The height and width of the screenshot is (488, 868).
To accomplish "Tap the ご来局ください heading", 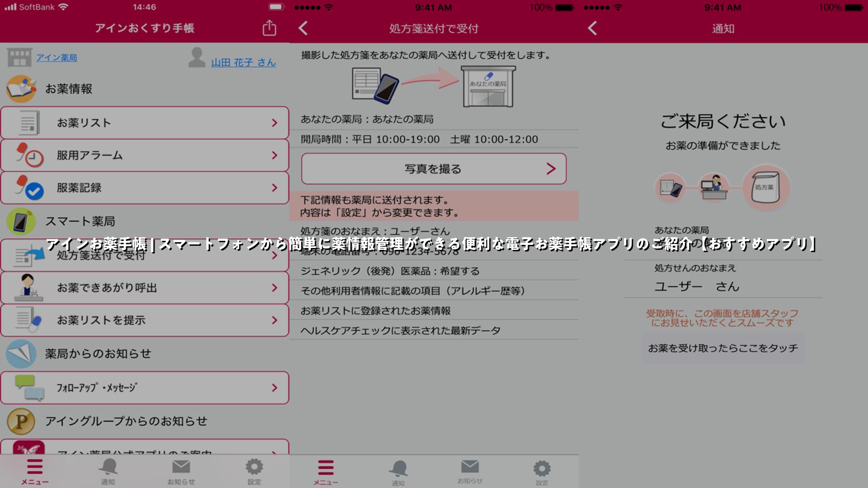I will (723, 122).
